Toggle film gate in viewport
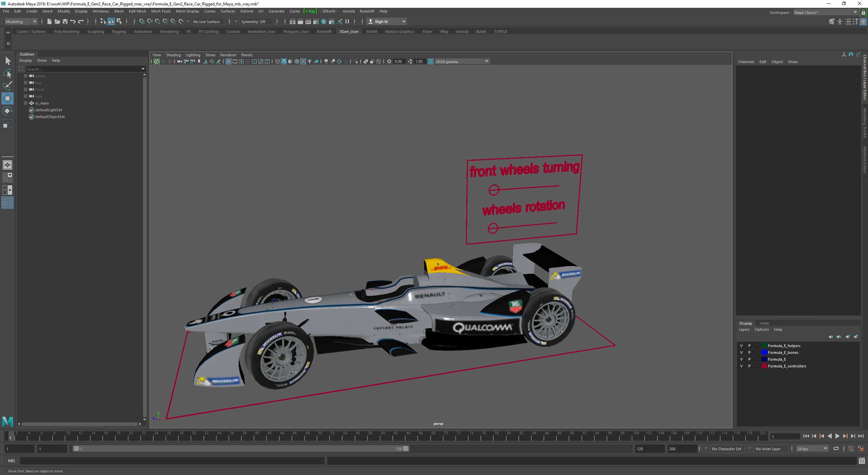Screen dimensions: 868x475 coord(235,61)
